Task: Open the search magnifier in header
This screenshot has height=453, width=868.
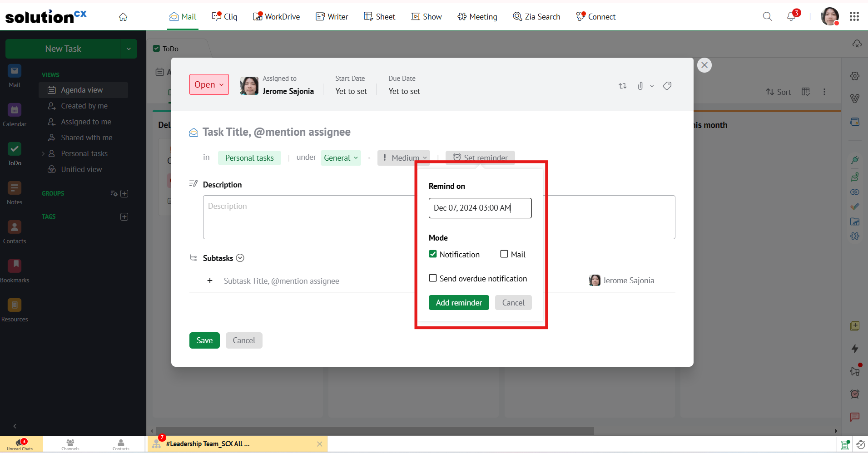Action: pyautogui.click(x=767, y=17)
